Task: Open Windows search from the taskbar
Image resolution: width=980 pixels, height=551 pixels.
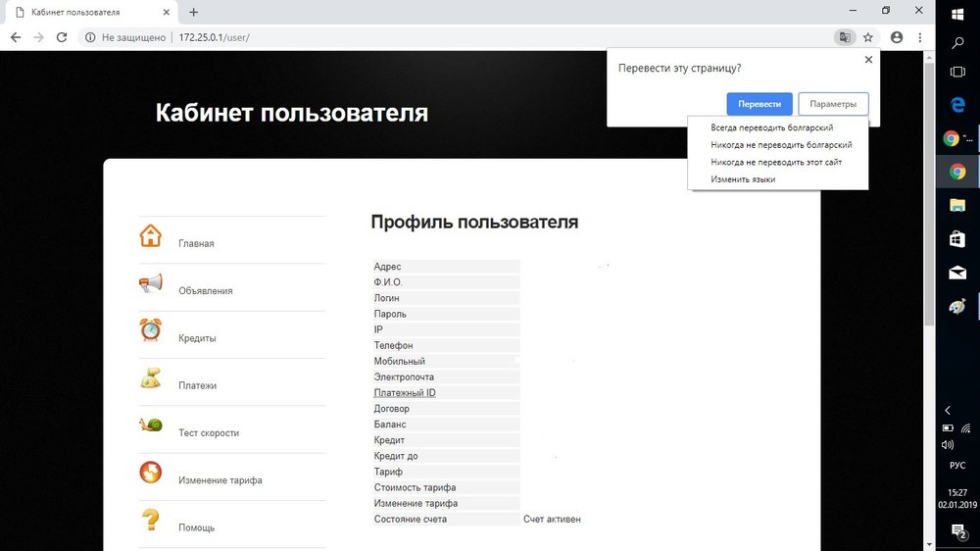Action: (x=957, y=43)
